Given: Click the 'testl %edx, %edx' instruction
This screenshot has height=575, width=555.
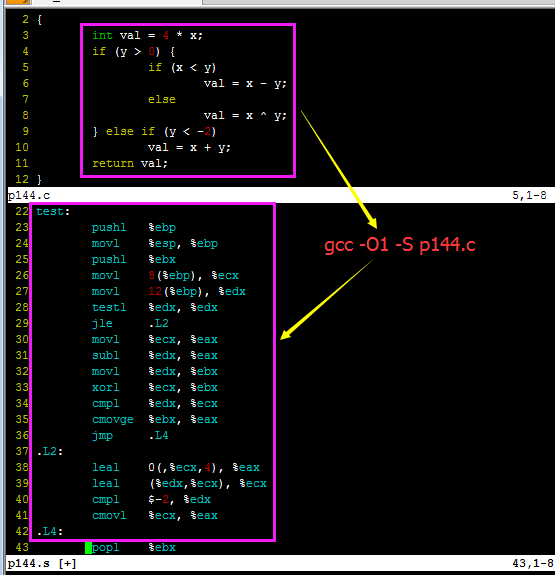Looking at the screenshot, I should click(x=154, y=307).
